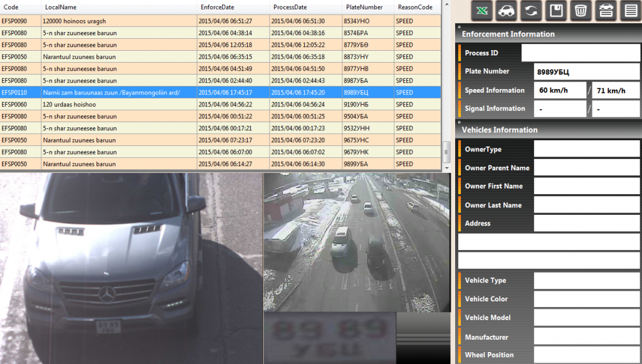This screenshot has width=642, height=364.
Task: Click the floppy disk save icon
Action: [x=556, y=11]
